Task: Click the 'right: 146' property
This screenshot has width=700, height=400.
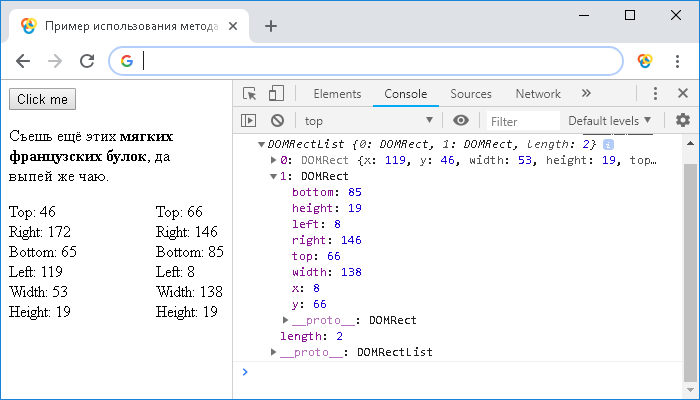Action: pos(327,240)
